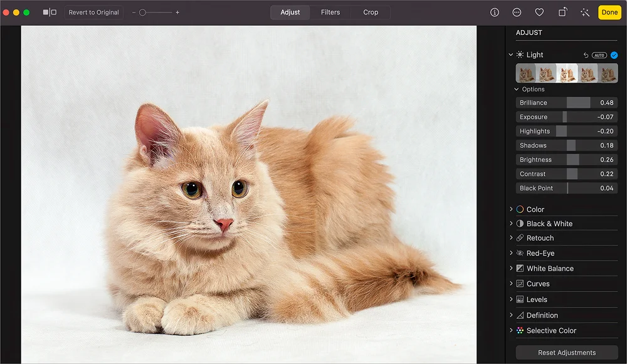Switch to the Crop tab
This screenshot has width=627, height=364.
tap(371, 13)
